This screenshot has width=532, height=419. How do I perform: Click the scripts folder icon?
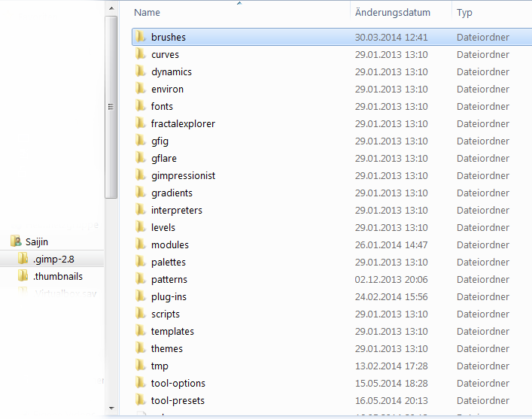140,314
